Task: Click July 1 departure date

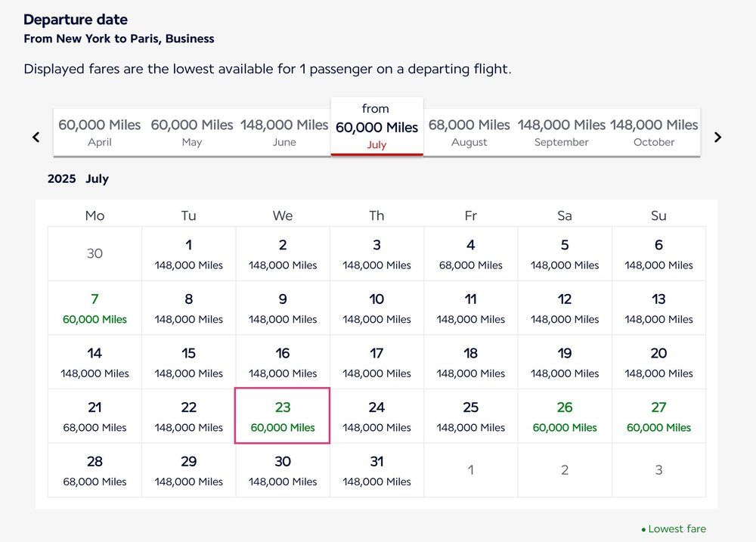Action: 189,254
